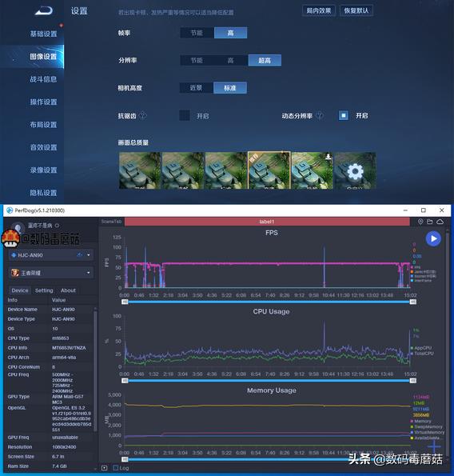
Task: Set 分辨率 to 高
Action: (231, 61)
